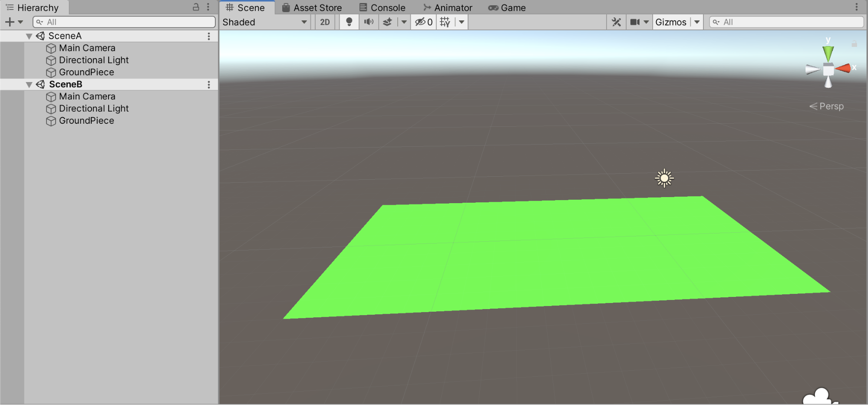Select GroundPiece under SceneB

point(86,121)
